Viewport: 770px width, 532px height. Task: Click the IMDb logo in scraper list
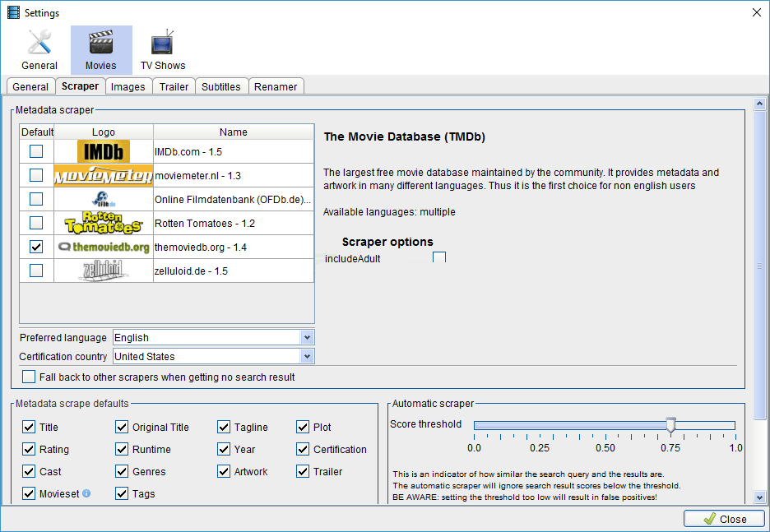click(104, 152)
